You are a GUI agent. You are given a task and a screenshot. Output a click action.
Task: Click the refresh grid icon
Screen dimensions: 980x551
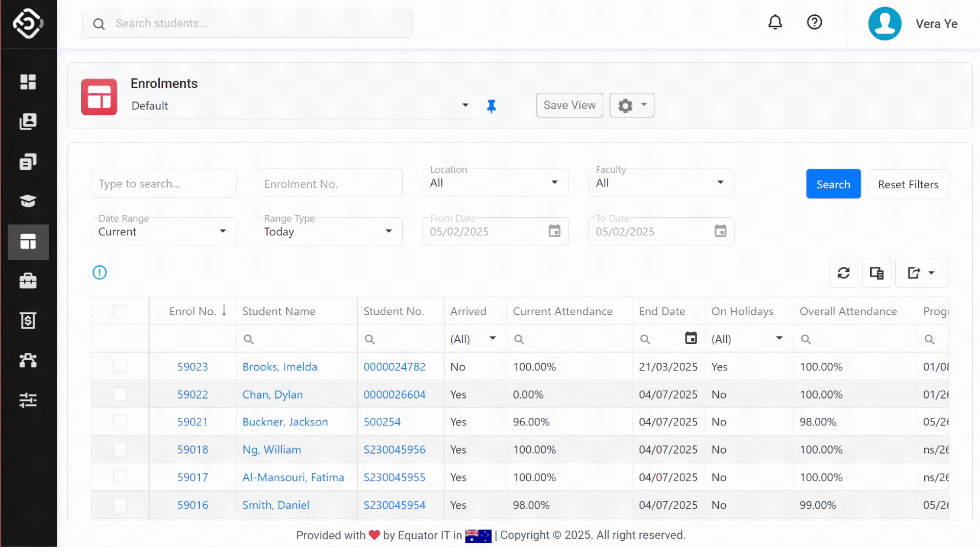(843, 273)
